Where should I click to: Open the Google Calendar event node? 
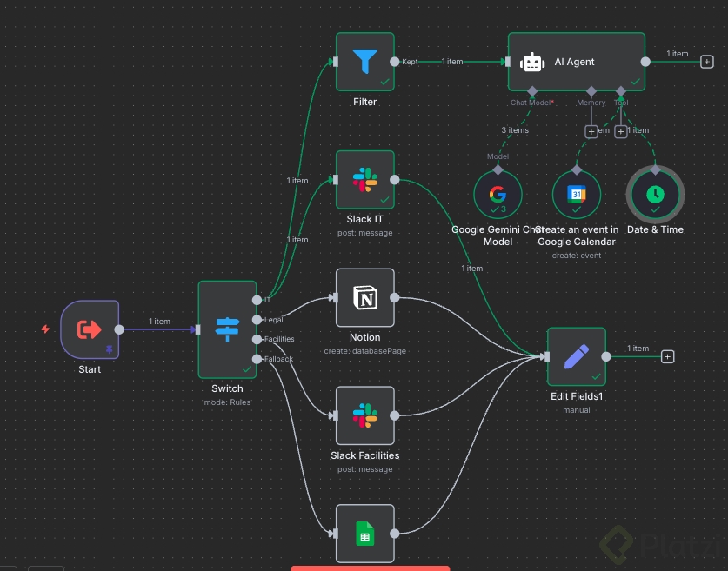(x=576, y=195)
